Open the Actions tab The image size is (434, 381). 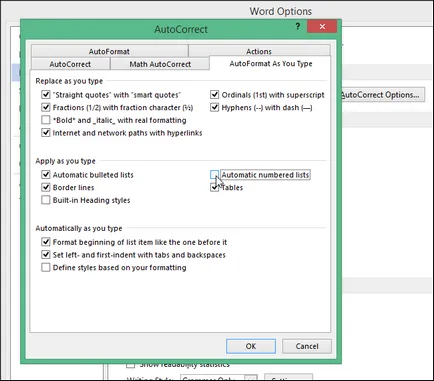point(259,51)
